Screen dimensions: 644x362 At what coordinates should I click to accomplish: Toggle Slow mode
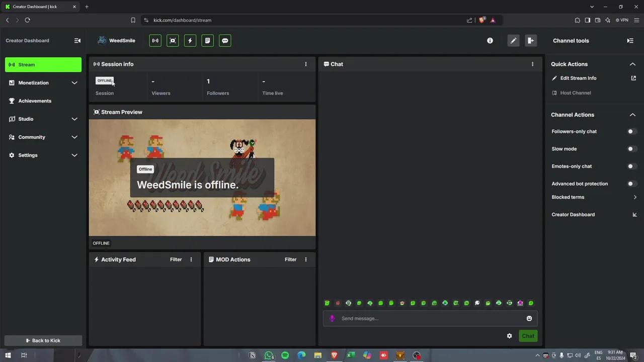point(632,149)
